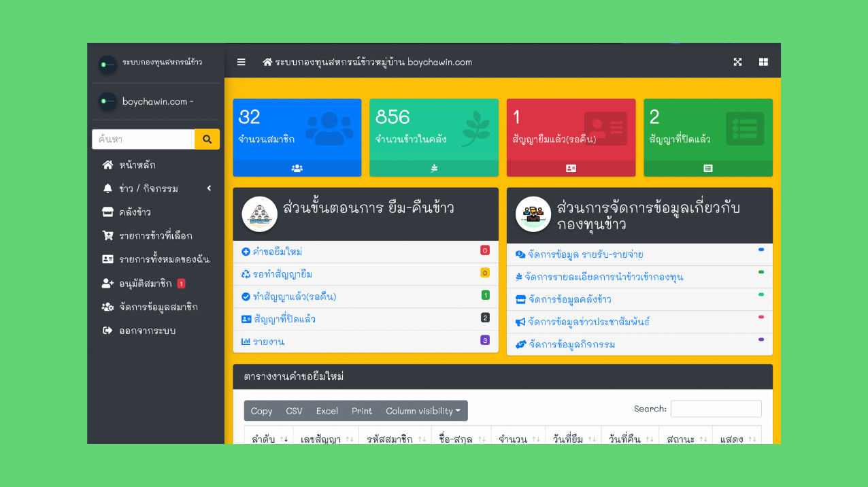Click the sign-out icon beside ออกจากระบบ
Viewport: 868px width, 487px height.
107,331
